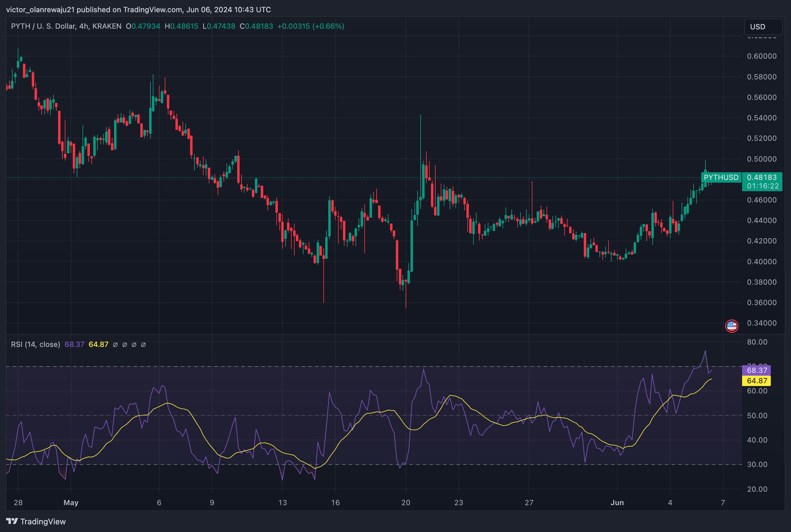791x532 pixels.
Task: Click the PYTH / U. S. Dollar symbol title
Action: pyautogui.click(x=43, y=26)
